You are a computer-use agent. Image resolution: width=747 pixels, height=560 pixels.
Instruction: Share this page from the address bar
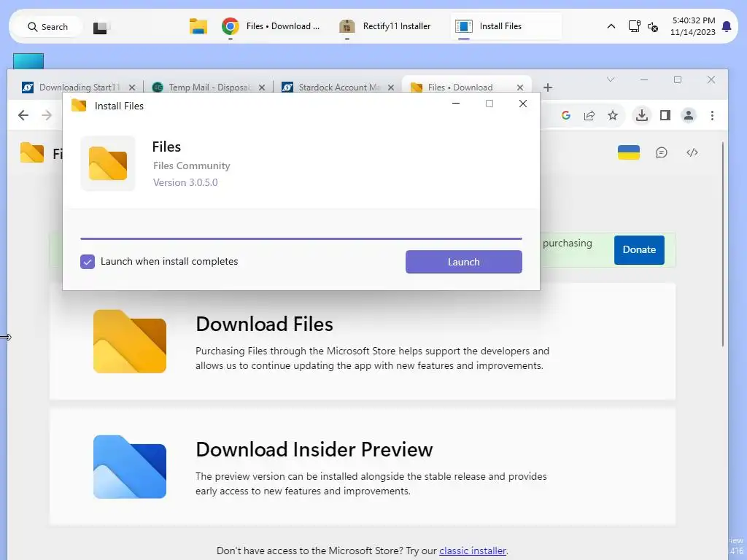pos(589,115)
